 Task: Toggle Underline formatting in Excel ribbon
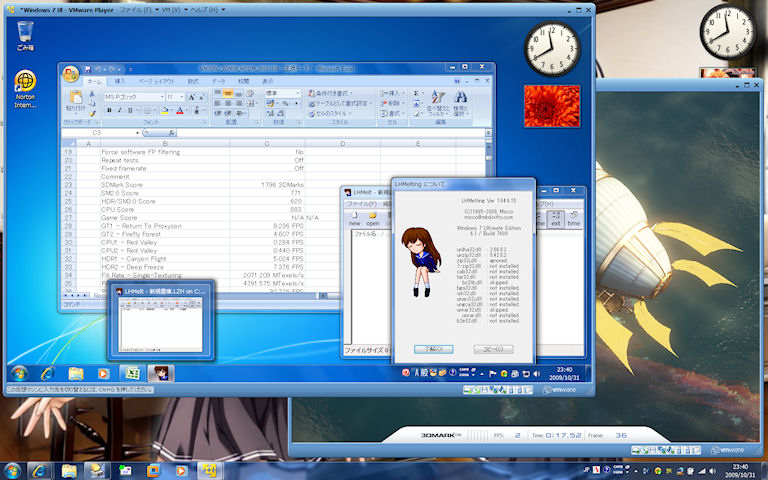point(130,111)
